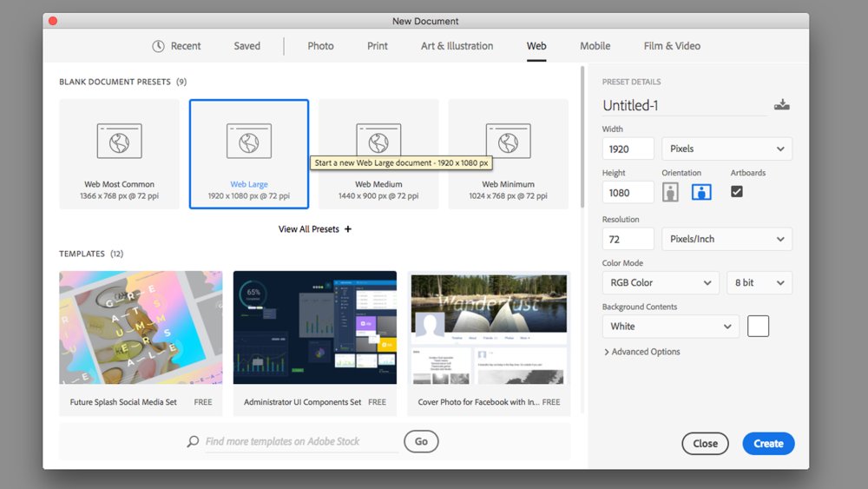The height and width of the screenshot is (489, 868).
Task: Switch to the Saved tab
Action: point(247,46)
